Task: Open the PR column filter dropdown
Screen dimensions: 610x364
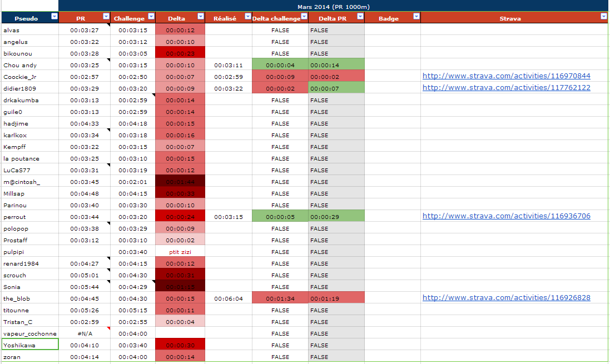Action: pos(106,16)
